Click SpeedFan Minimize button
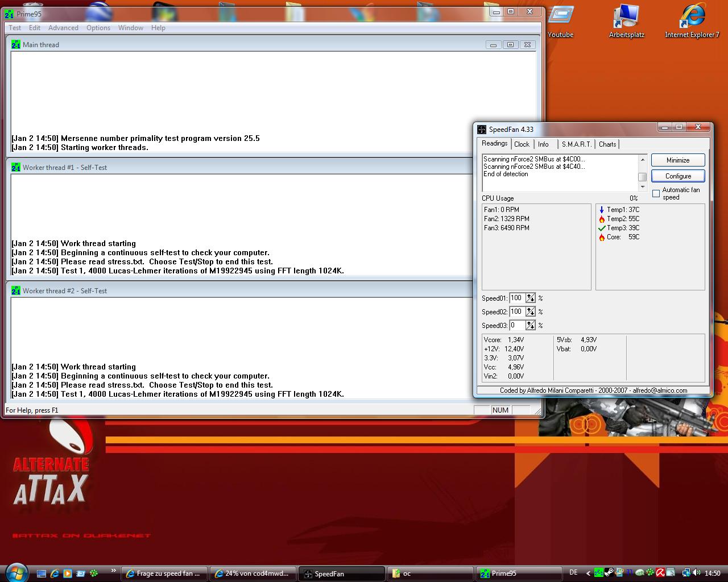 click(x=678, y=160)
